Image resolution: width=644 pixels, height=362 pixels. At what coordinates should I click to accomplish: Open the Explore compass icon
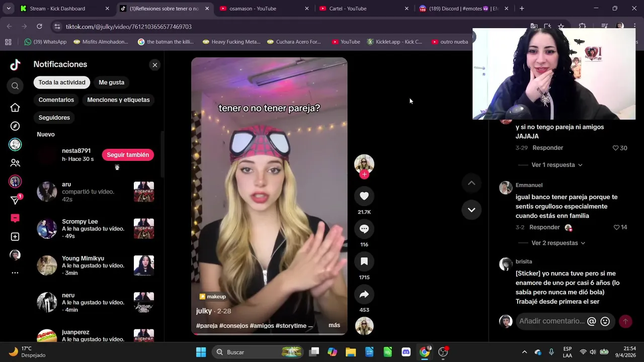point(15,126)
